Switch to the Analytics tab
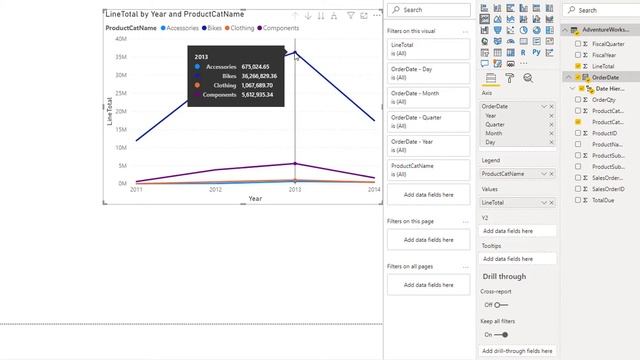 pyautogui.click(x=528, y=78)
